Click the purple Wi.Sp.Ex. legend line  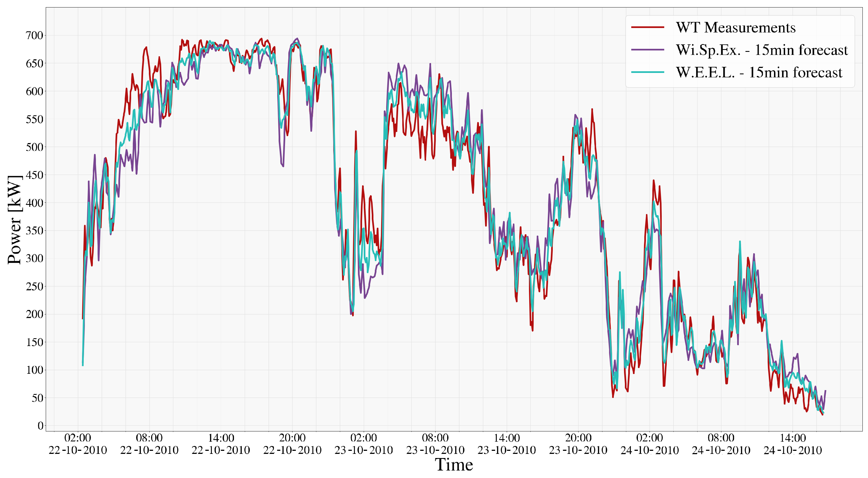647,50
